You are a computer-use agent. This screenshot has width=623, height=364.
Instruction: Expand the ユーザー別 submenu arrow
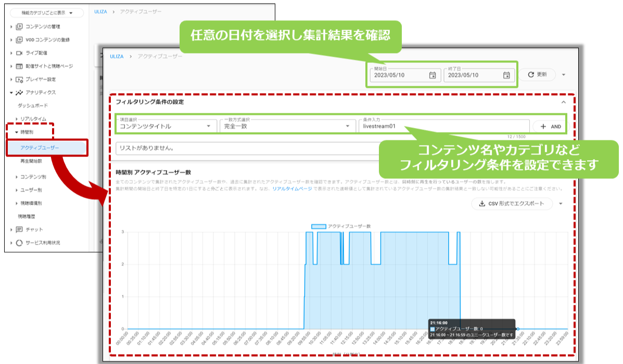(x=16, y=190)
